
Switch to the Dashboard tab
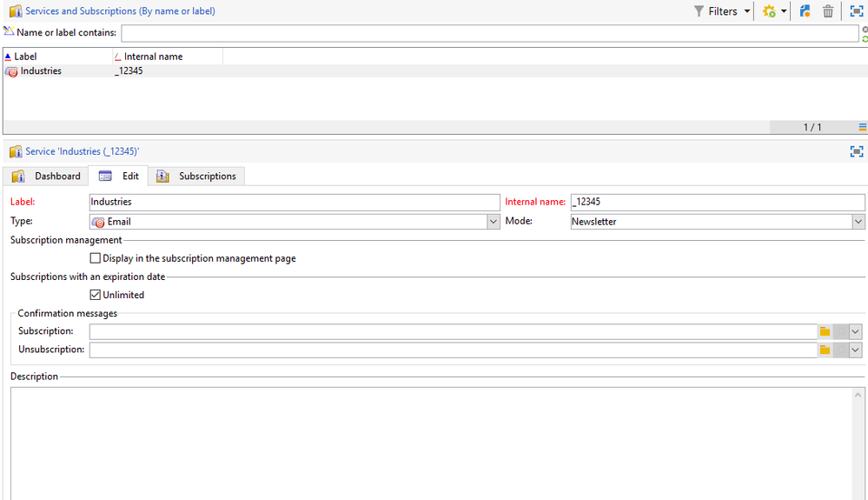(46, 176)
